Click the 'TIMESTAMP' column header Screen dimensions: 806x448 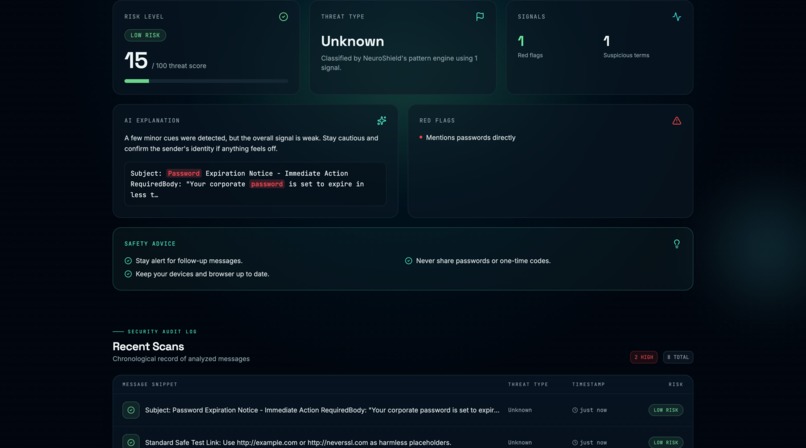[x=589, y=384]
